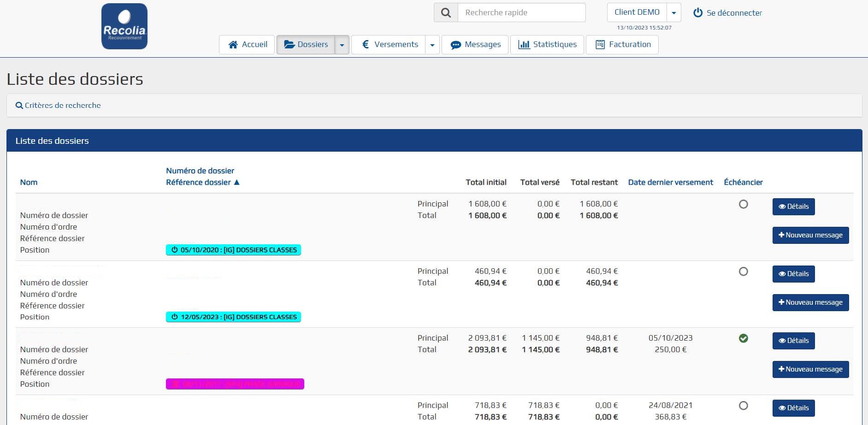Click the Recolia Recouvrement logo

pos(124,26)
